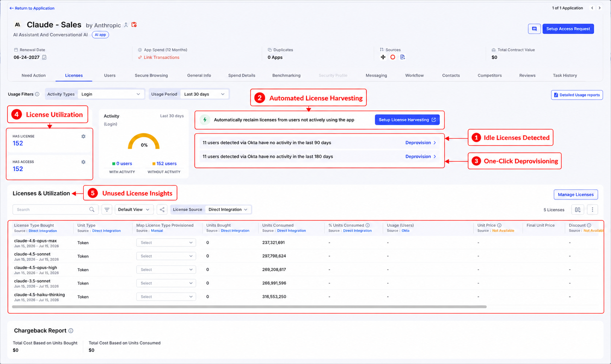
Task: Click the Usage Filters info icon
Action: 37,94
